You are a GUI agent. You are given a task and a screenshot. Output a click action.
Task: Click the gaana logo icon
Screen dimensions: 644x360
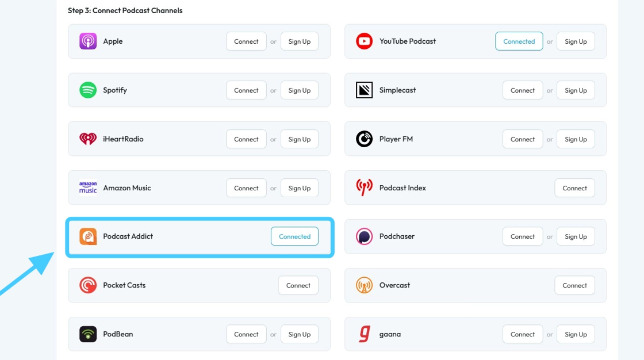[364, 334]
